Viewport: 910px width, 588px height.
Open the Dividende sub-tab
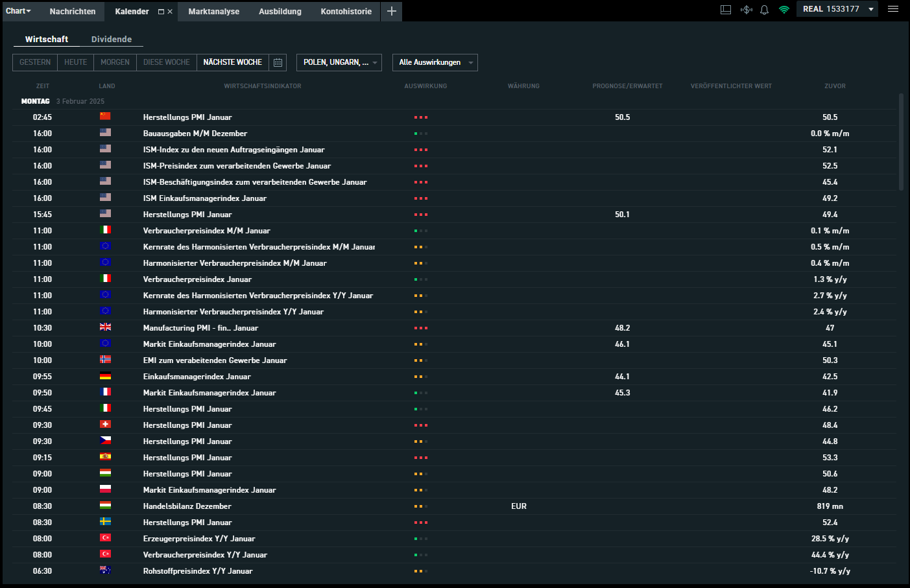click(x=111, y=40)
